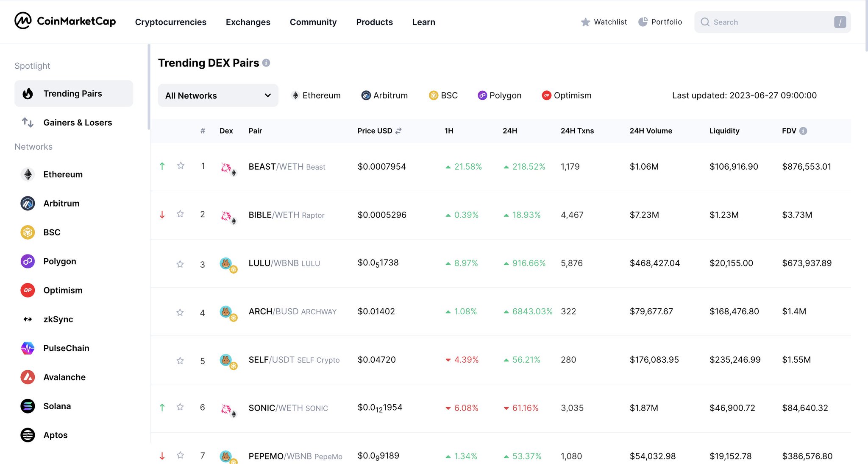This screenshot has height=464, width=868.
Task: Click price $0.0007954
Action: 382,167
